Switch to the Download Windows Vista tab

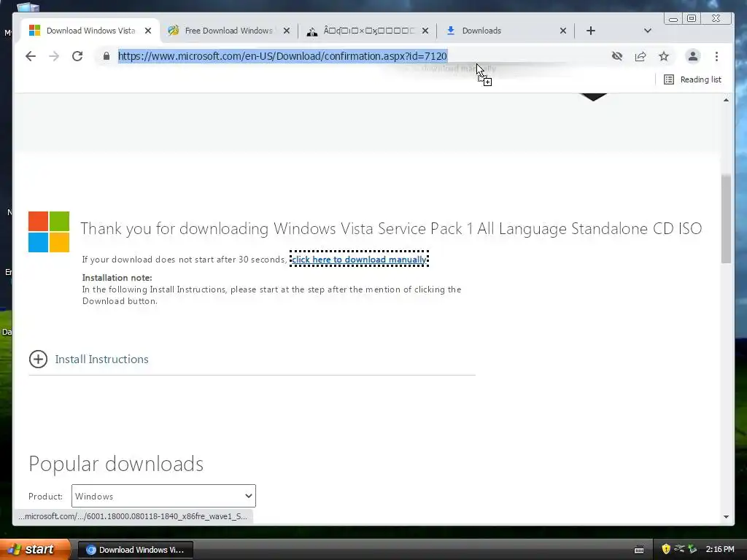(90, 31)
